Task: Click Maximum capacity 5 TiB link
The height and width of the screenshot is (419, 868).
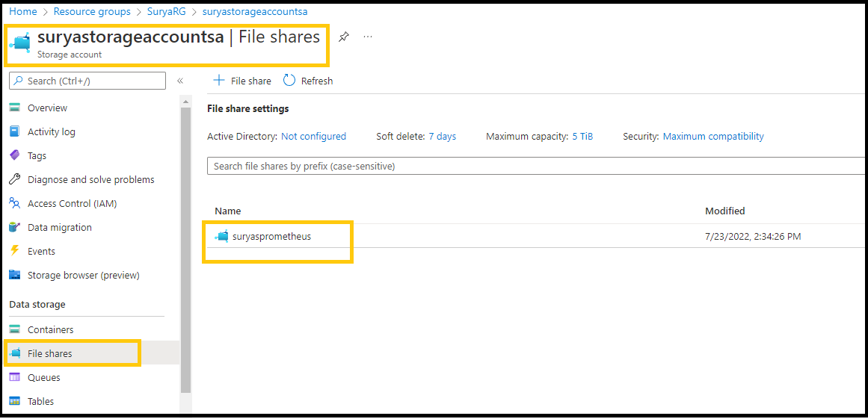Action: click(x=582, y=136)
